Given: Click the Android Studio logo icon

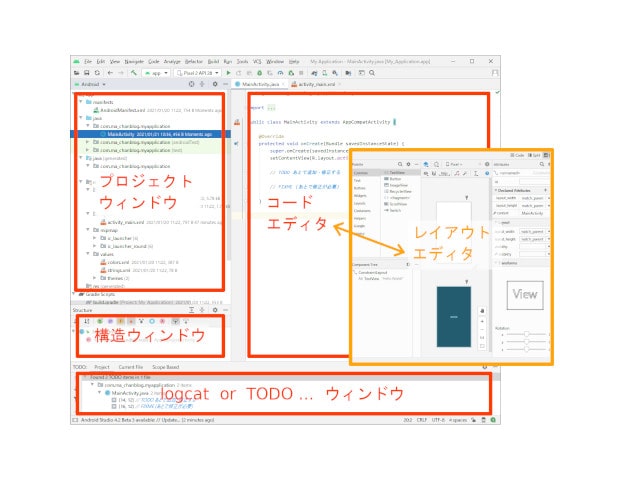Looking at the screenshot, I should (x=76, y=61).
